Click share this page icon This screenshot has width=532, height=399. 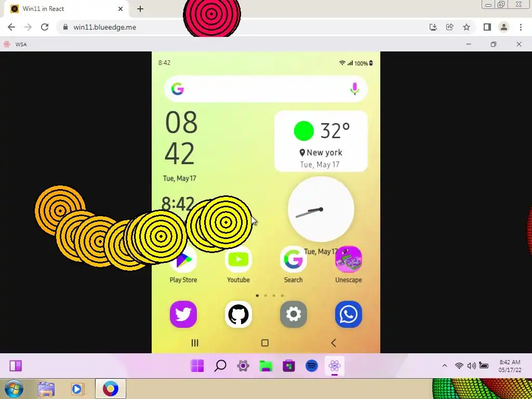tap(450, 27)
